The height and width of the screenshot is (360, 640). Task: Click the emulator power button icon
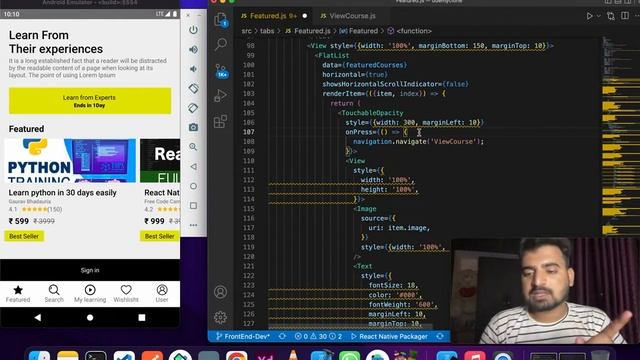(193, 30)
